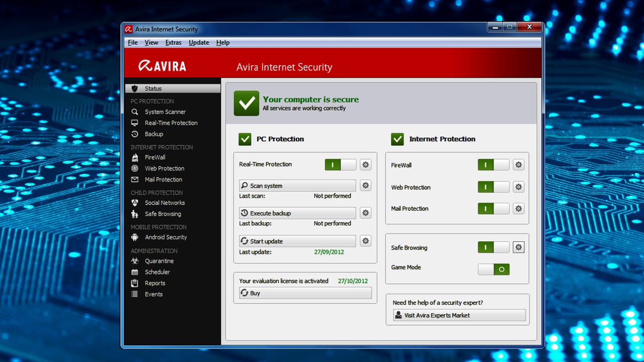The image size is (644, 362).
Task: Open Safe Browsing settings gear
Action: coord(519,247)
